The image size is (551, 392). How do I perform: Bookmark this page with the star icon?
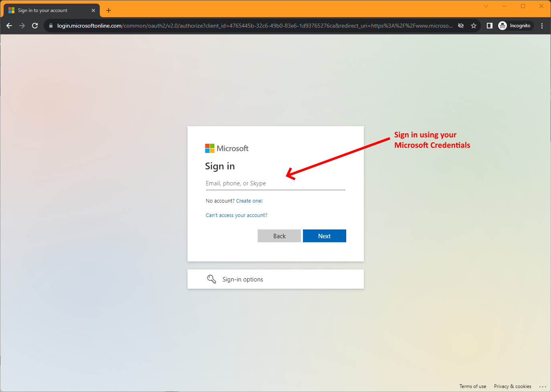pyautogui.click(x=474, y=26)
